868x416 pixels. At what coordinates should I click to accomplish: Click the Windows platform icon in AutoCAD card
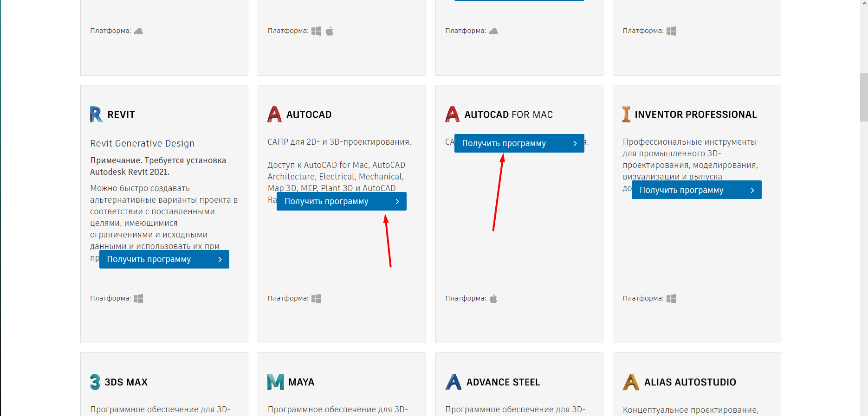316,299
